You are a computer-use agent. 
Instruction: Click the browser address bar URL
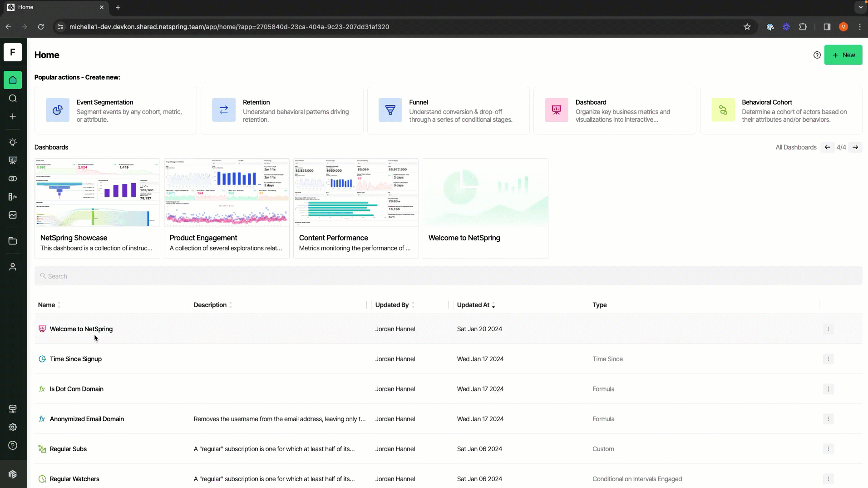(x=229, y=27)
